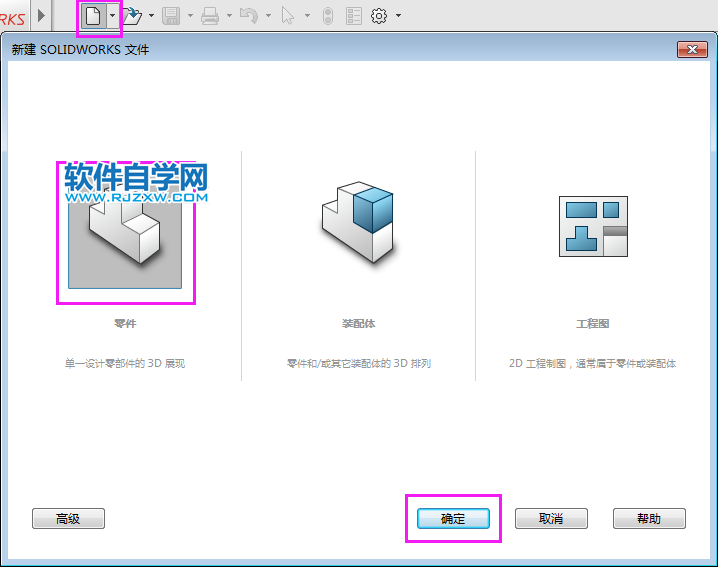Click the Print icon in toolbar
The height and width of the screenshot is (567, 718).
(x=210, y=16)
